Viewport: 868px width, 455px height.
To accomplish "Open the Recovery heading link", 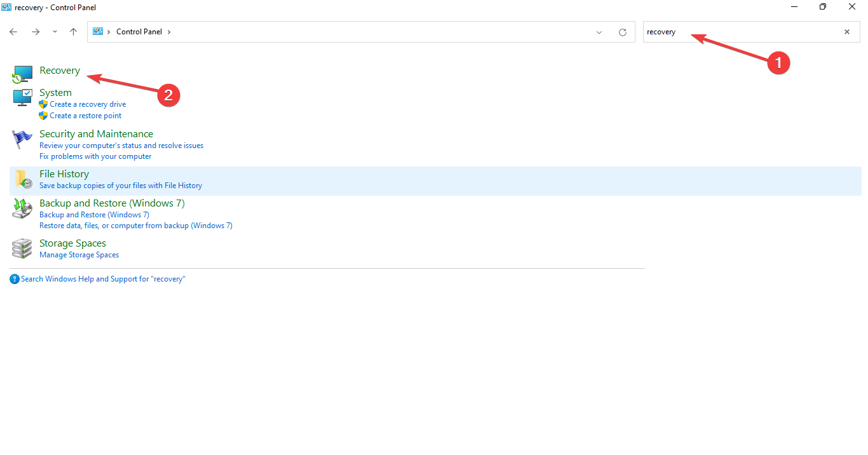I will [x=60, y=71].
